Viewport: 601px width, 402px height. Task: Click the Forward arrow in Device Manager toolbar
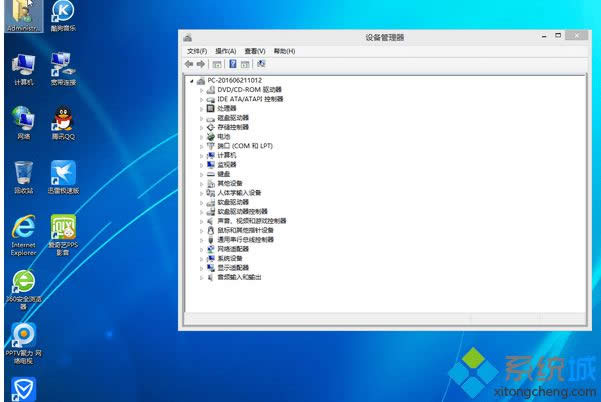(200, 64)
